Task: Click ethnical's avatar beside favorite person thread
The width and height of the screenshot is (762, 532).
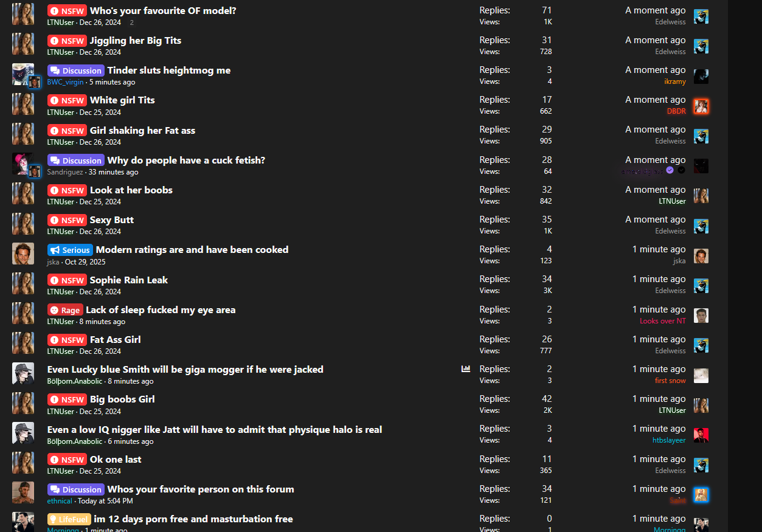Action: point(23,493)
